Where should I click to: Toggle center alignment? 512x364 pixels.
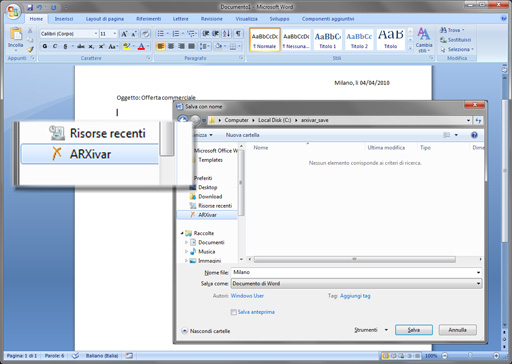[171, 46]
